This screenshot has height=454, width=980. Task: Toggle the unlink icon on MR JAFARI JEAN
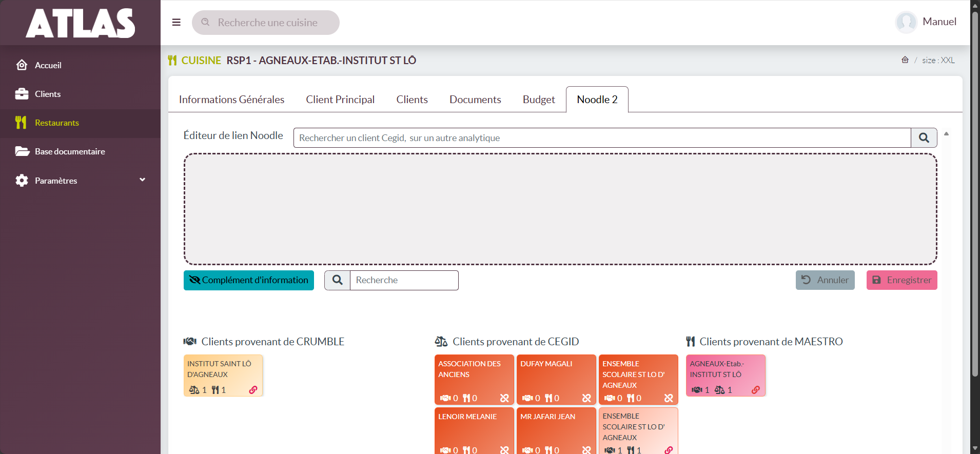tap(587, 450)
